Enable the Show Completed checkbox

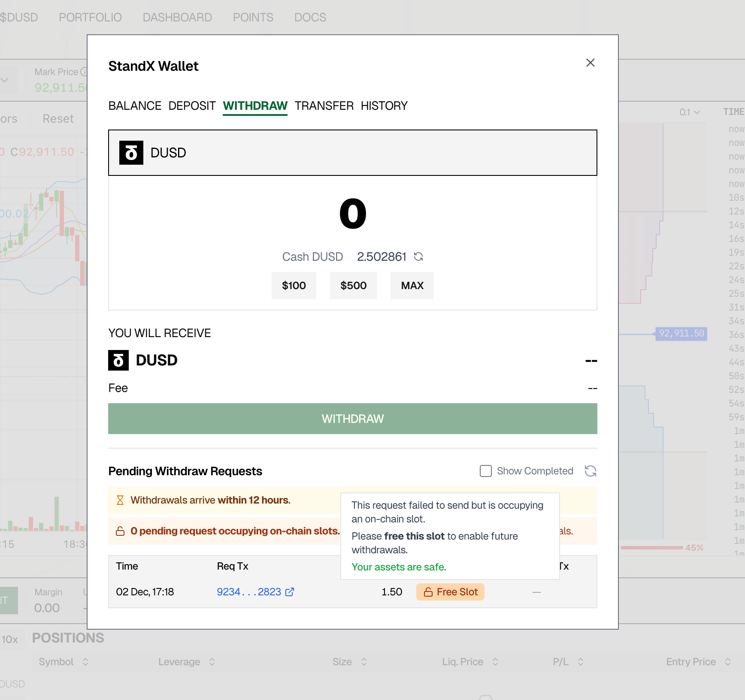pos(485,471)
